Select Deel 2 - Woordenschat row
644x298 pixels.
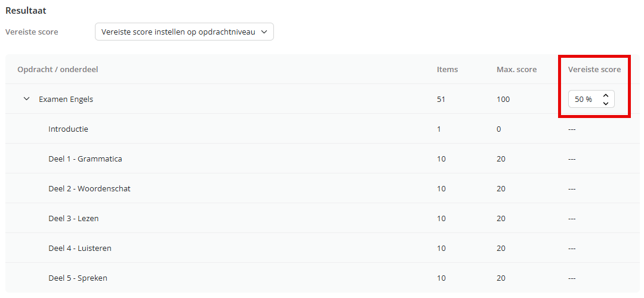click(x=322, y=188)
